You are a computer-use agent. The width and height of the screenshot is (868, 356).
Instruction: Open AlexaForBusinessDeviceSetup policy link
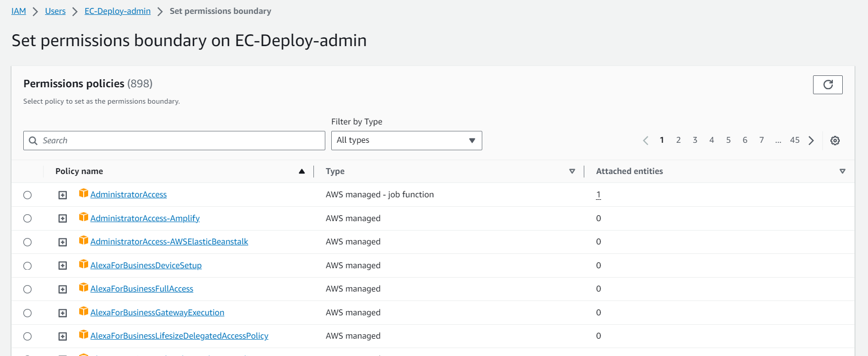(146, 265)
